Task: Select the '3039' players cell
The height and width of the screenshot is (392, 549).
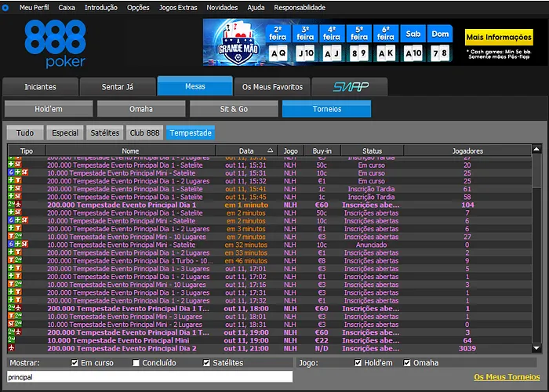Action: pos(467,348)
